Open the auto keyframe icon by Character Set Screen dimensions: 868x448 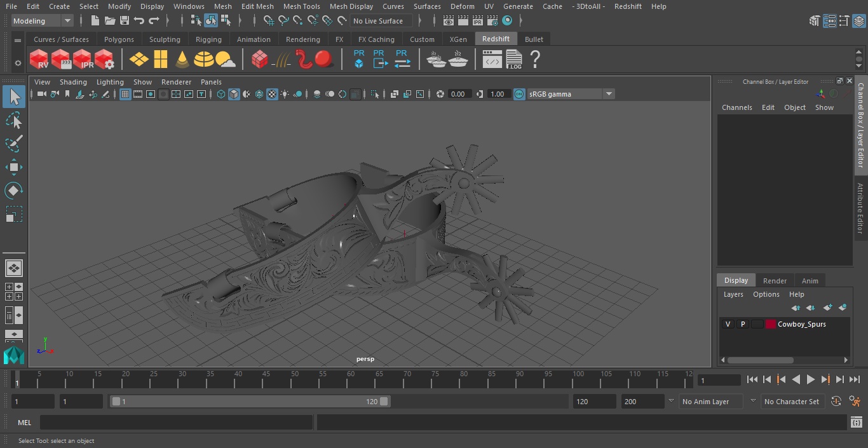pos(836,402)
